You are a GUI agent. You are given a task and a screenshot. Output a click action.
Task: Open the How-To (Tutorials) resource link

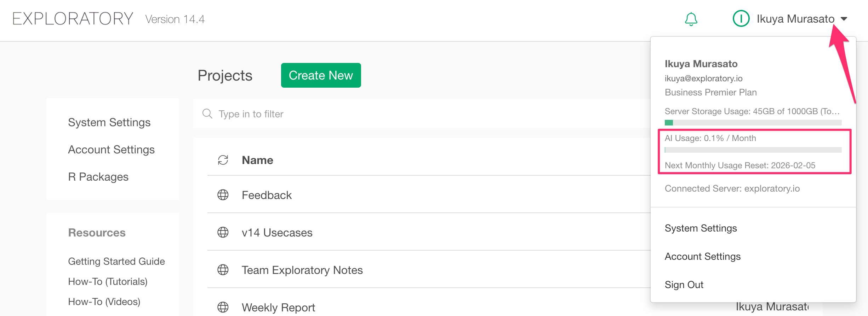pos(108,281)
